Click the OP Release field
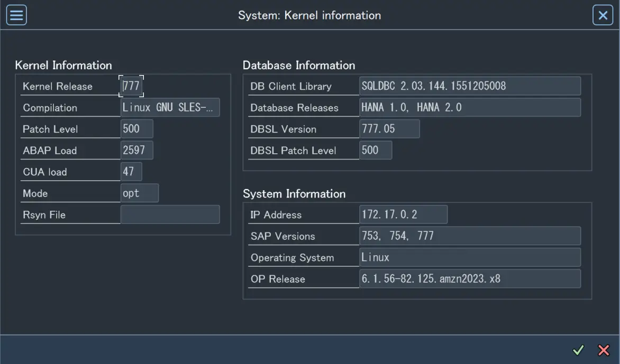Viewport: 620px width, 364px height. pyautogui.click(x=470, y=279)
